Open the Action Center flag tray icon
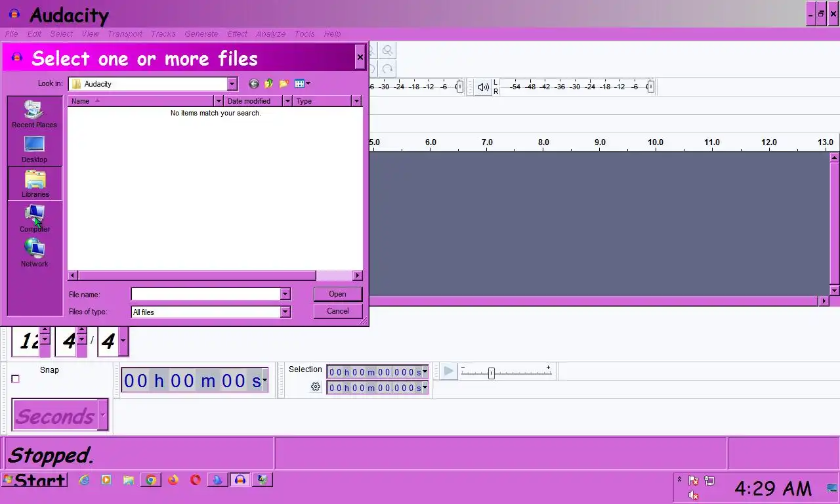Screen dimensions: 840x504 coord(694,480)
